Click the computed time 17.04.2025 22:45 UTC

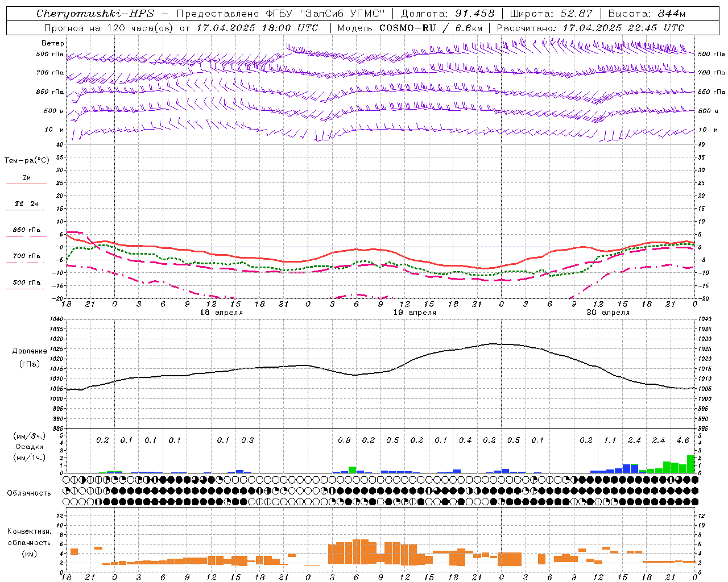(623, 27)
